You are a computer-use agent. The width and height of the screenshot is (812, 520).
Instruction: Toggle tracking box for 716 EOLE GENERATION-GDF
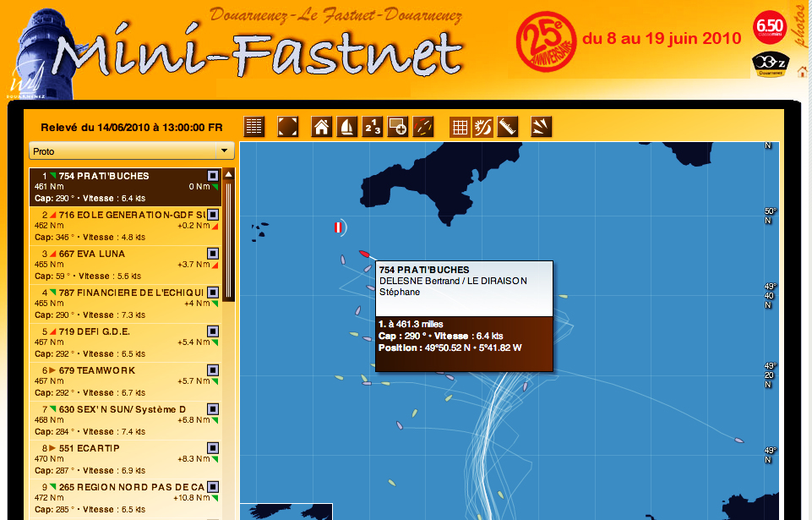point(213,215)
